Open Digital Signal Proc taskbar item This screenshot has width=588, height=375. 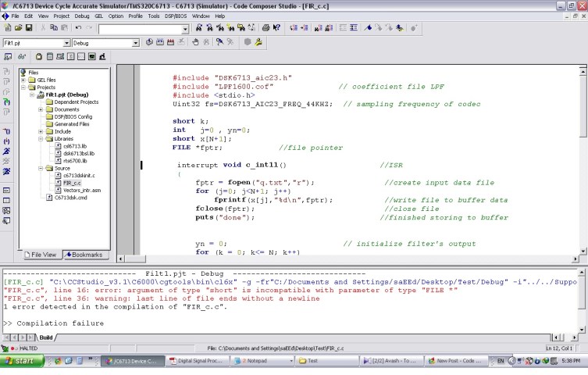coord(198,361)
